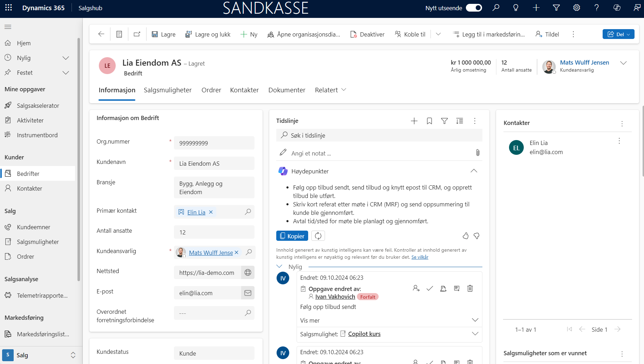Click Koble til command
The height and width of the screenshot is (364, 644).
point(410,34)
